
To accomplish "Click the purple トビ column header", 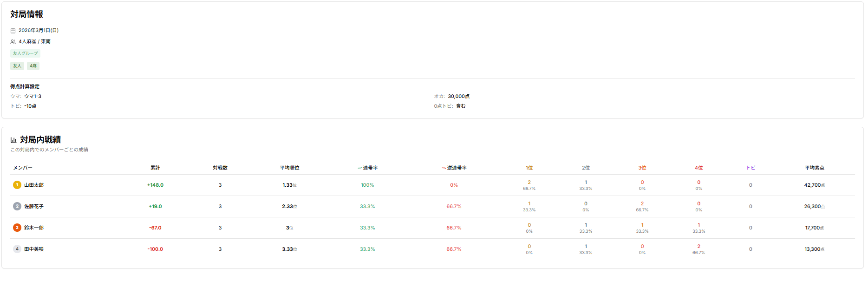I will tap(751, 168).
